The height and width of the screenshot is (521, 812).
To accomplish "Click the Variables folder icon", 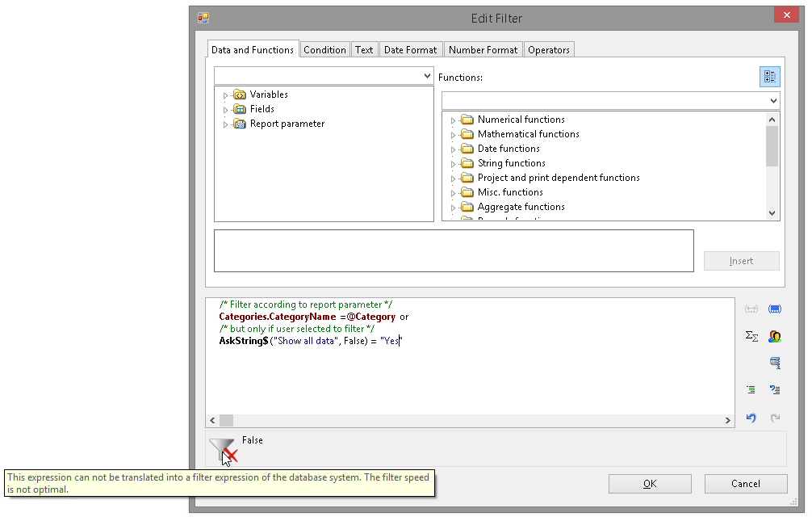I will coord(239,95).
